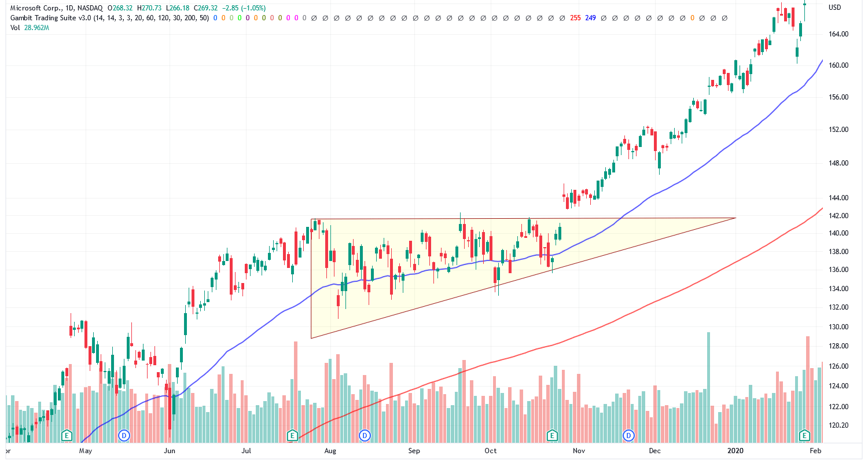The image size is (868, 463).
Task: Click the blue 249 indicator value
Action: (590, 18)
